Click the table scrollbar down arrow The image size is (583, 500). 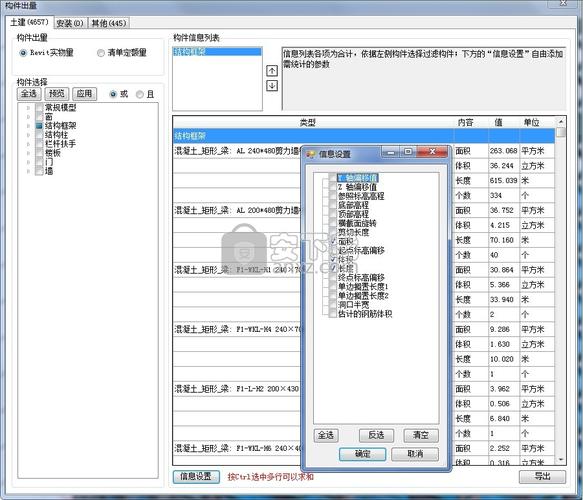tap(561, 460)
